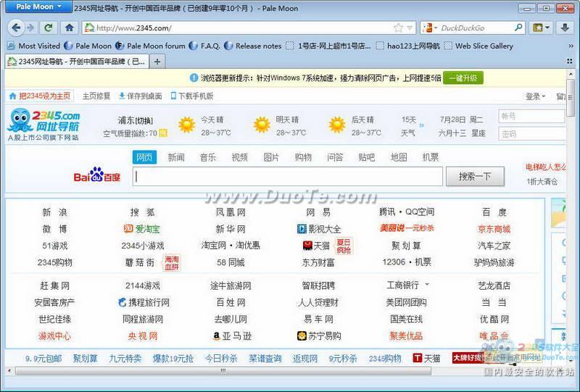Viewport: 580px width, 392px height.
Task: Click the Baidu logo beside search box
Action: coord(96,177)
